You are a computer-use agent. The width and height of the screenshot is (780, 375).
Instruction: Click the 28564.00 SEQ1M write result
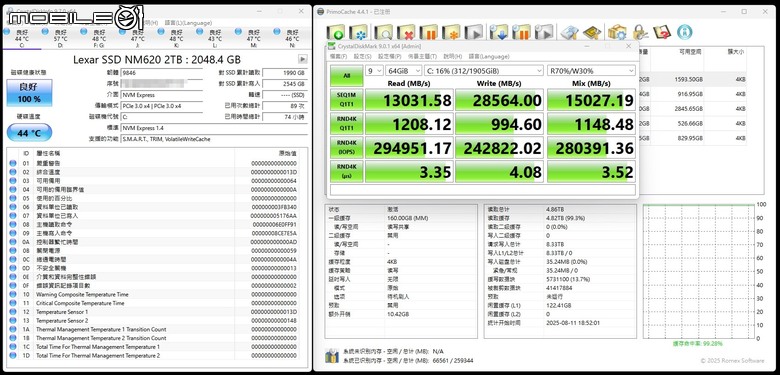[x=499, y=100]
